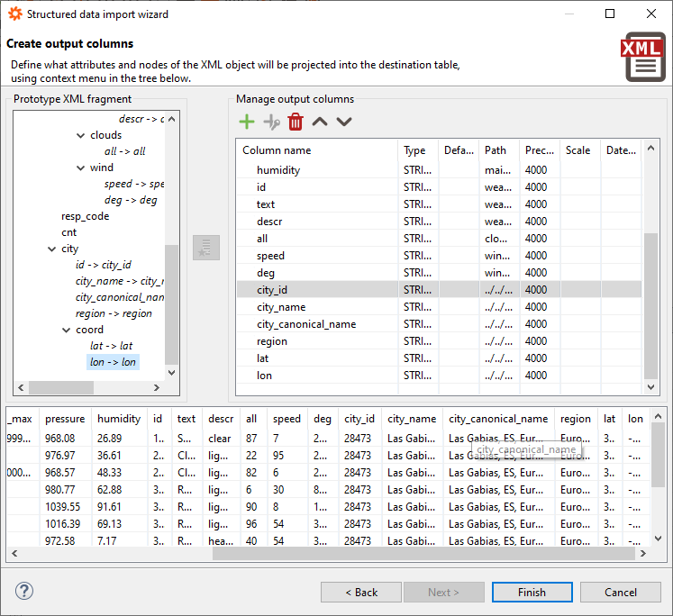This screenshot has height=616, width=673.
Task: Click the add-to-columns button between panels
Action: click(206, 248)
